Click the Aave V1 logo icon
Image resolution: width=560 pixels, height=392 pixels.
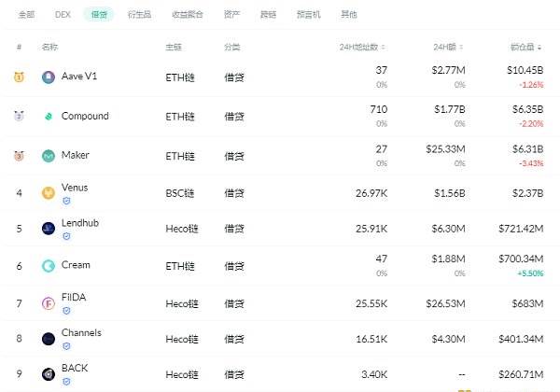pos(49,77)
